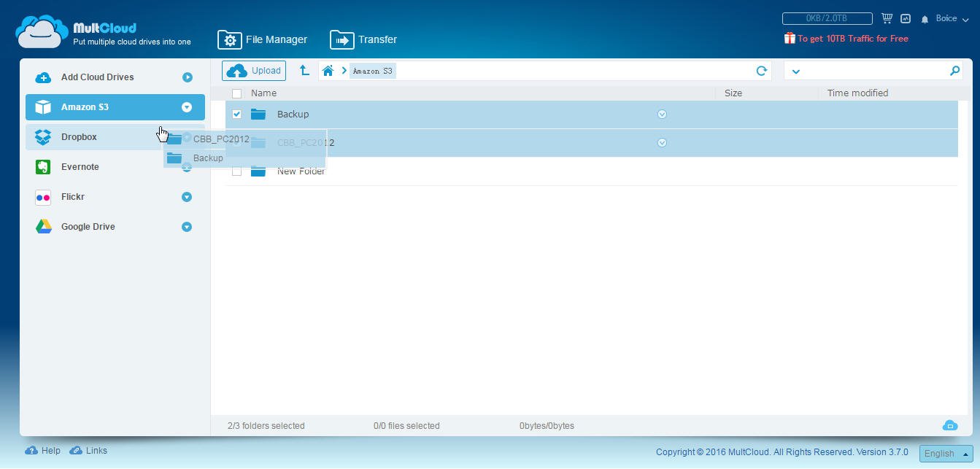This screenshot has width=980, height=469.
Task: Open the File Manager tab
Action: [x=262, y=39]
